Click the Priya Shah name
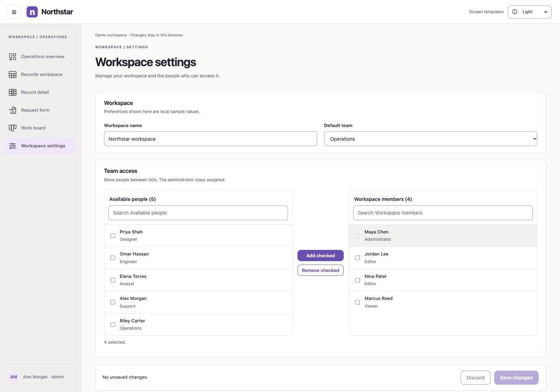The width and height of the screenshot is (560, 392). [131, 232]
